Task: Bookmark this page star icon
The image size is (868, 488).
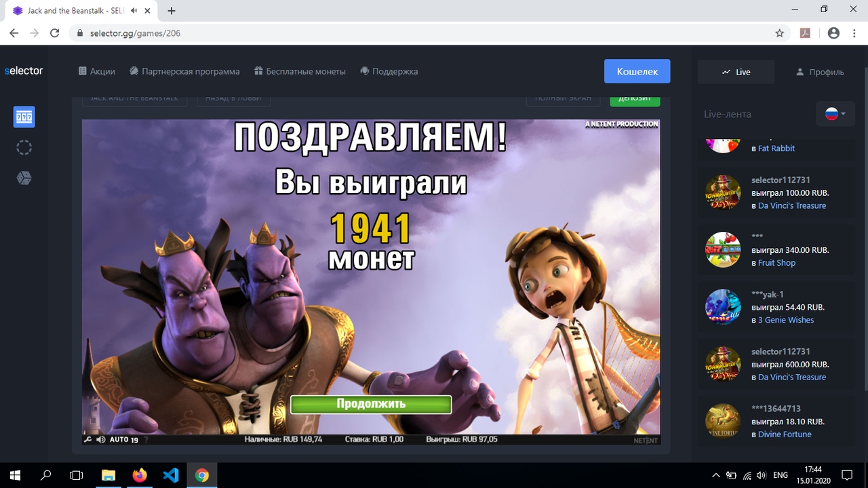Action: tap(780, 33)
